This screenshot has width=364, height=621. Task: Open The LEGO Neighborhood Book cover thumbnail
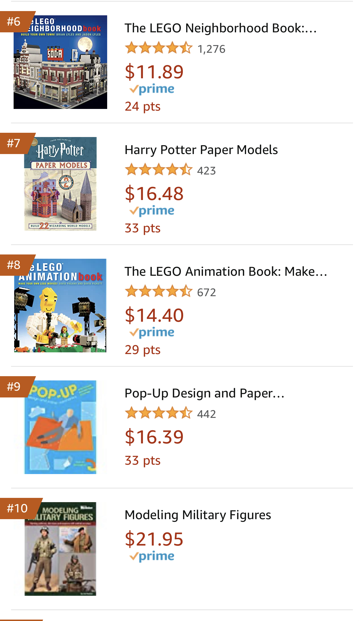60,62
